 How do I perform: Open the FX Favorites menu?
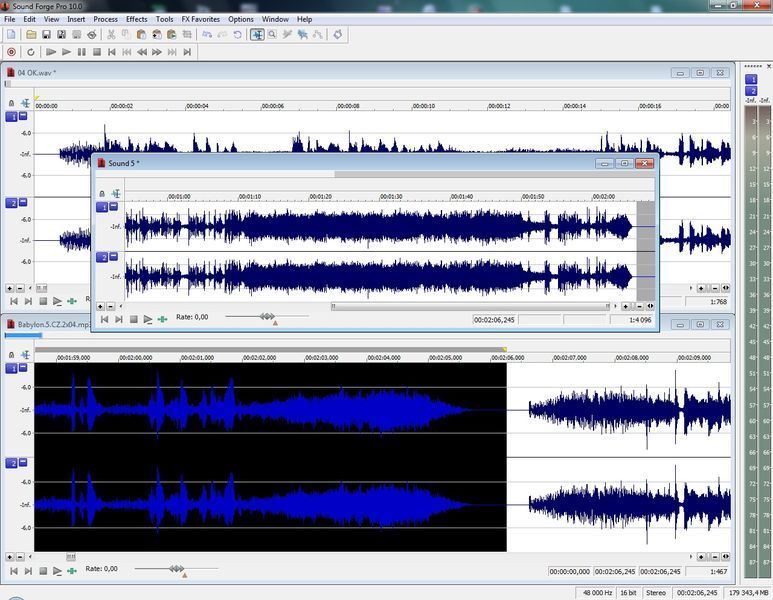point(201,19)
